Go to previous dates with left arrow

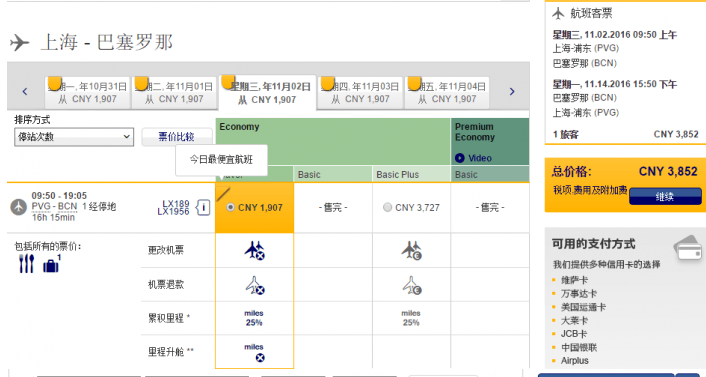pos(25,91)
